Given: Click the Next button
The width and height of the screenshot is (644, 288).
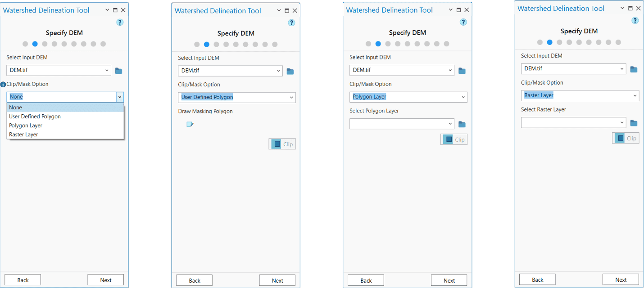Looking at the screenshot, I should 105,279.
